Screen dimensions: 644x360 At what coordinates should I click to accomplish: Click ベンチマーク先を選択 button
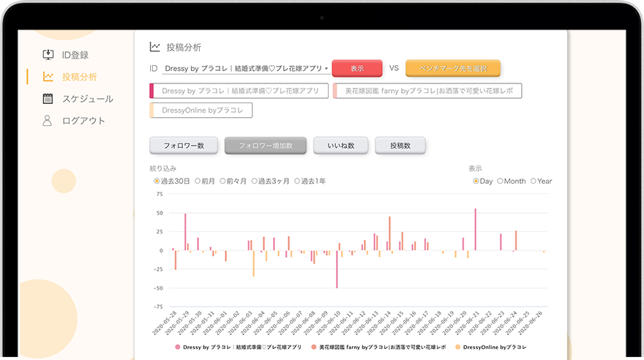[x=453, y=69]
